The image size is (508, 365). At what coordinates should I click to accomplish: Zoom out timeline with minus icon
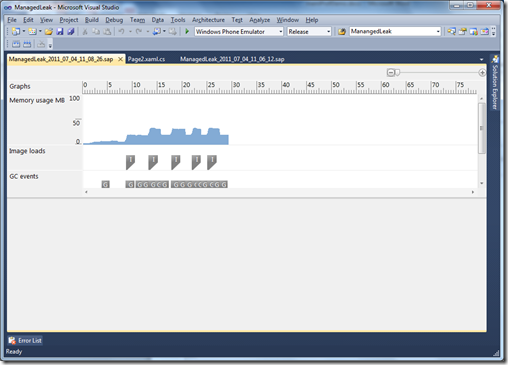point(391,72)
